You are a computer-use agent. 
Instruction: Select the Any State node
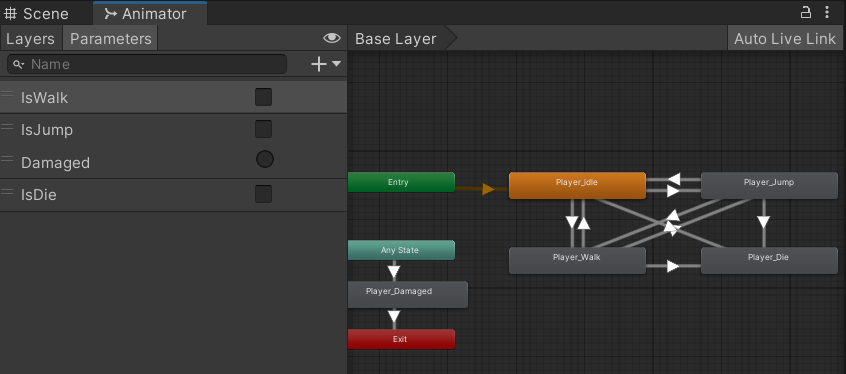(401, 250)
